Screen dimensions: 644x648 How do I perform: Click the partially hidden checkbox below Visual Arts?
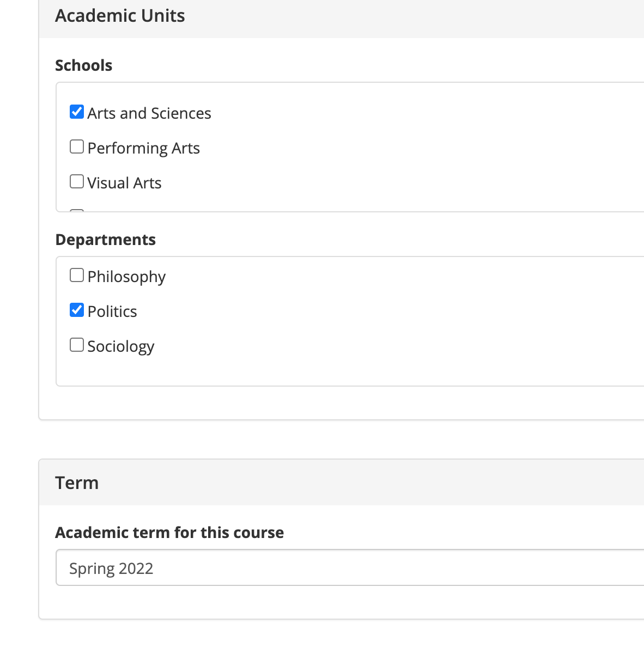(77, 210)
